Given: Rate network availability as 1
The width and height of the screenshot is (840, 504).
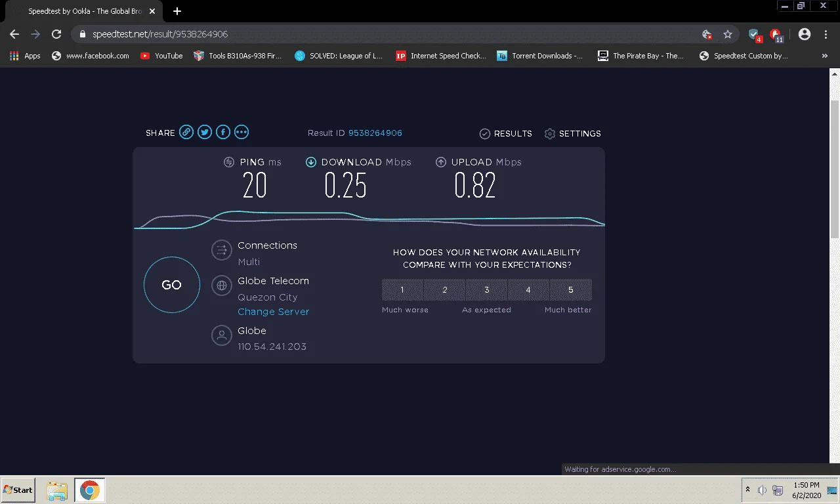Looking at the screenshot, I should [402, 290].
